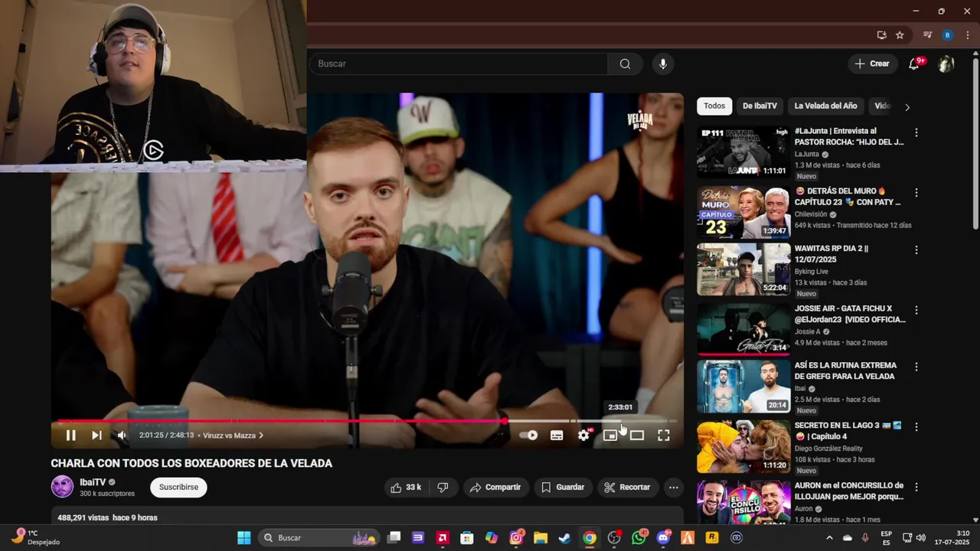
Task: Open the player settings gear
Action: 583,435
